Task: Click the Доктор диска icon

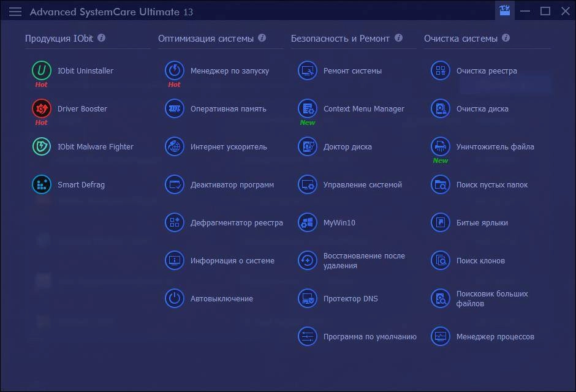Action: (308, 146)
